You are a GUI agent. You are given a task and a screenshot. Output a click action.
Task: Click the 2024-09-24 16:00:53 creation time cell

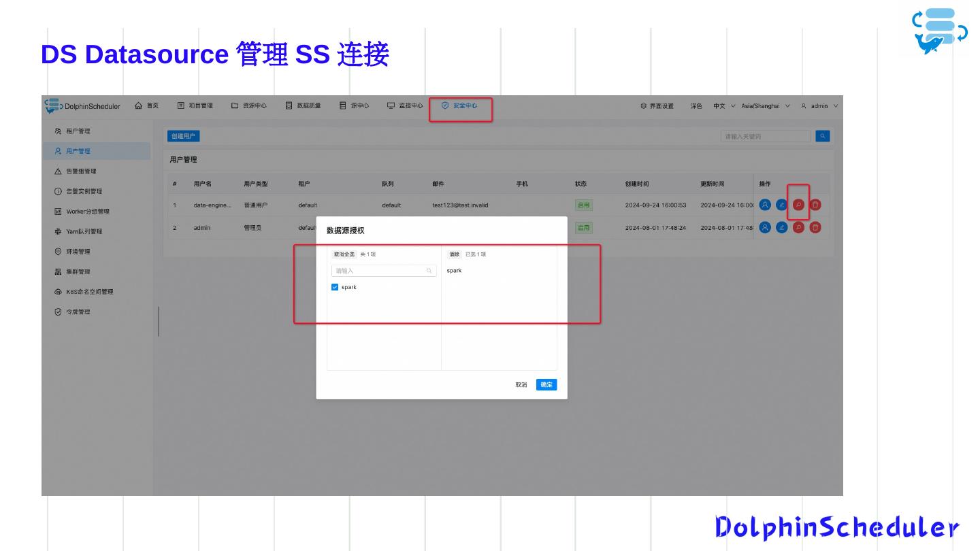click(656, 205)
